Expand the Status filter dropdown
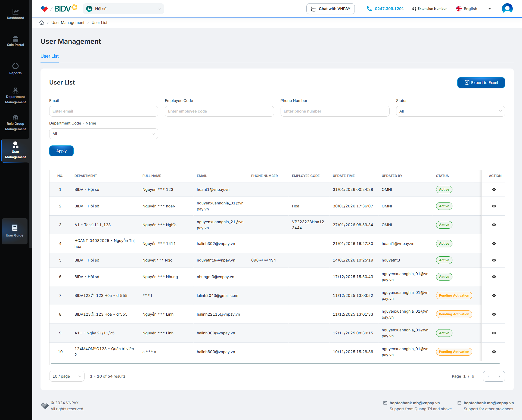Viewport: 522px width, 420px height. [x=450, y=111]
